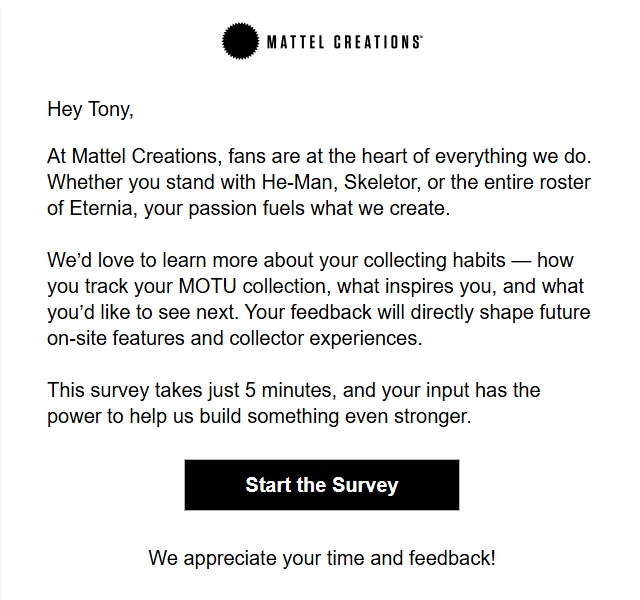640x600 pixels.
Task: Click the paragraph starting "At Mattel Creations, fans"
Action: pyautogui.click(x=318, y=184)
